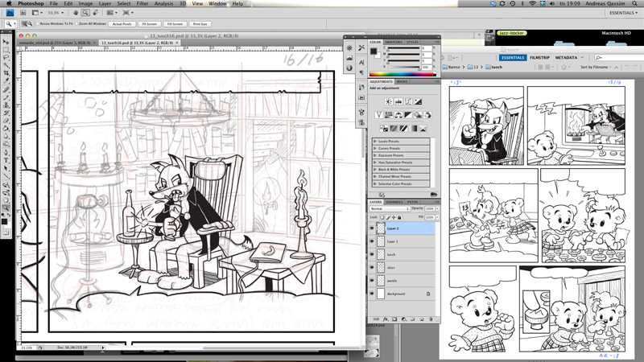Image resolution: width=644 pixels, height=362 pixels.
Task: Click the create new layer icon
Action: pyautogui.click(x=421, y=319)
